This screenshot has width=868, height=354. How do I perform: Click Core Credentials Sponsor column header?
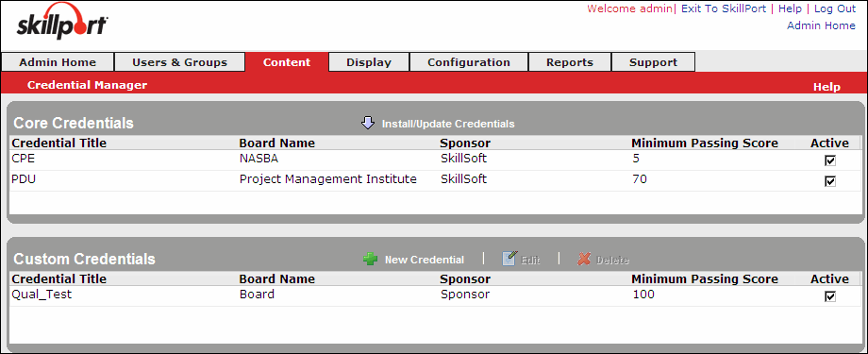pyautogui.click(x=465, y=143)
